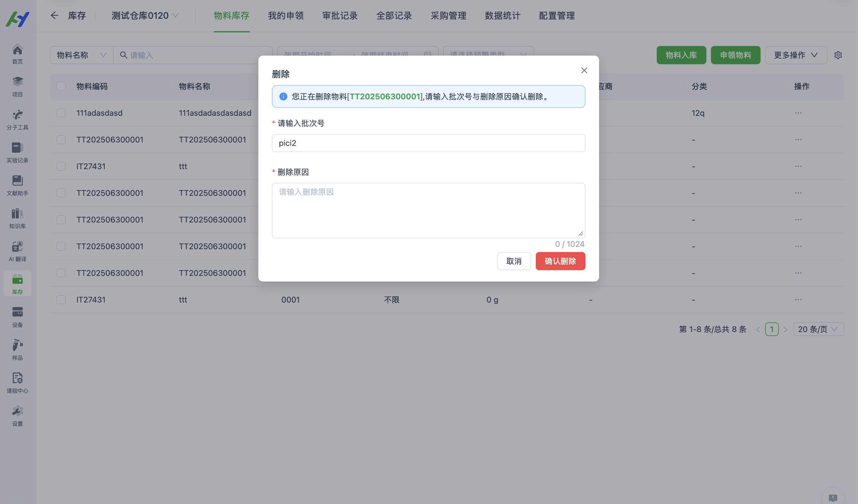This screenshot has width=858, height=504.
Task: Open the 物料名称 filter dropdown
Action: (81, 55)
